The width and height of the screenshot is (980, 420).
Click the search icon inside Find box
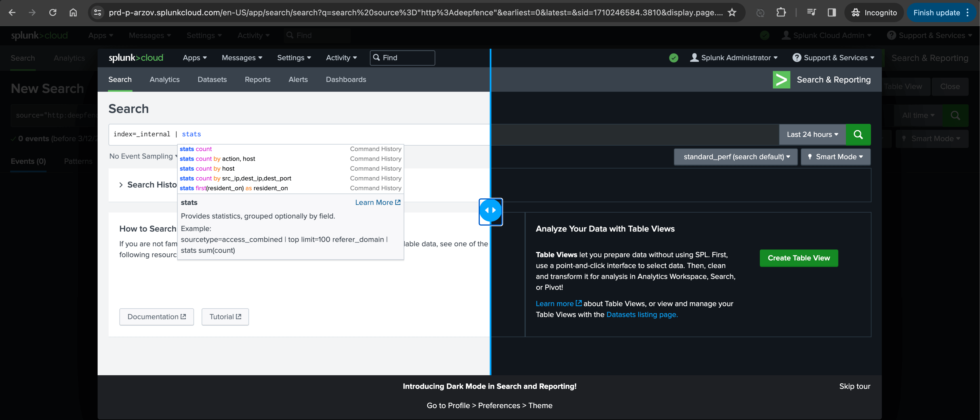tap(376, 58)
